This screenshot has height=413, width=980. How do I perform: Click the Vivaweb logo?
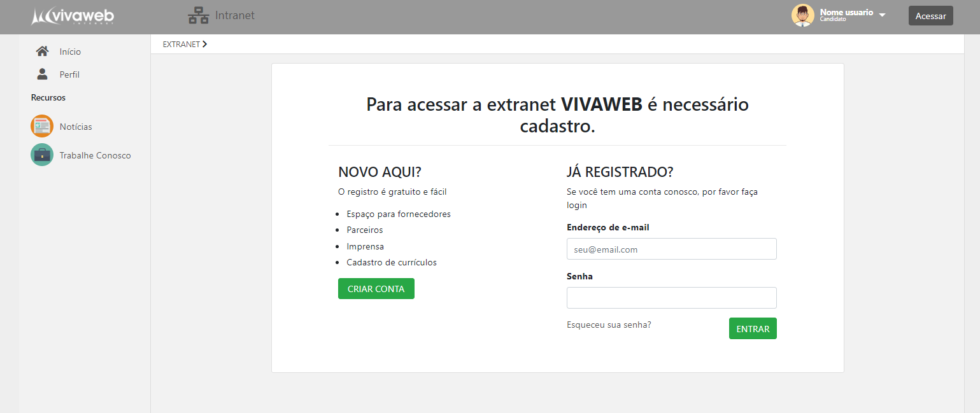pyautogui.click(x=73, y=17)
